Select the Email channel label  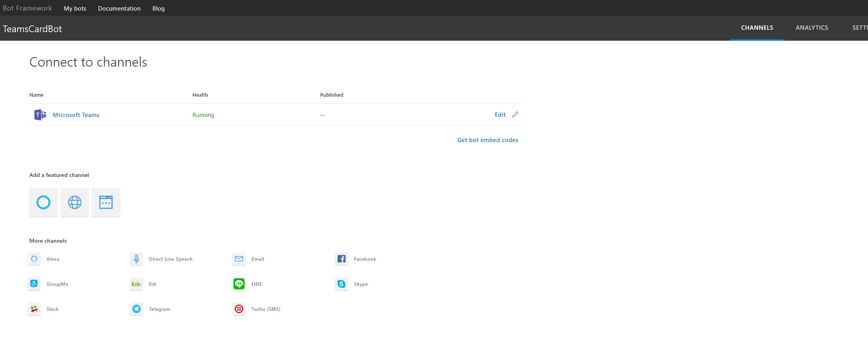[x=258, y=259]
